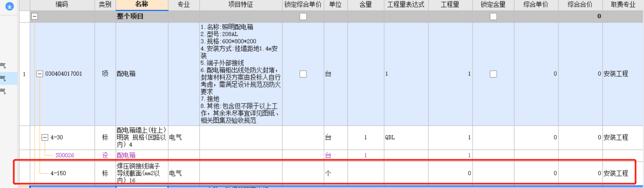Select name cell 配电箱墙上(柱上)明装
The width and height of the screenshot is (644, 188).
point(142,138)
